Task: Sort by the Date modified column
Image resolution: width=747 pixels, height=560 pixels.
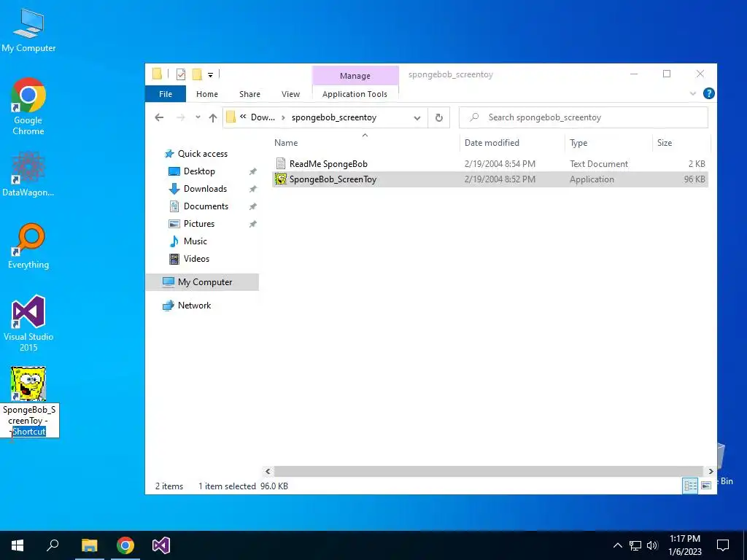Action: pyautogui.click(x=512, y=143)
